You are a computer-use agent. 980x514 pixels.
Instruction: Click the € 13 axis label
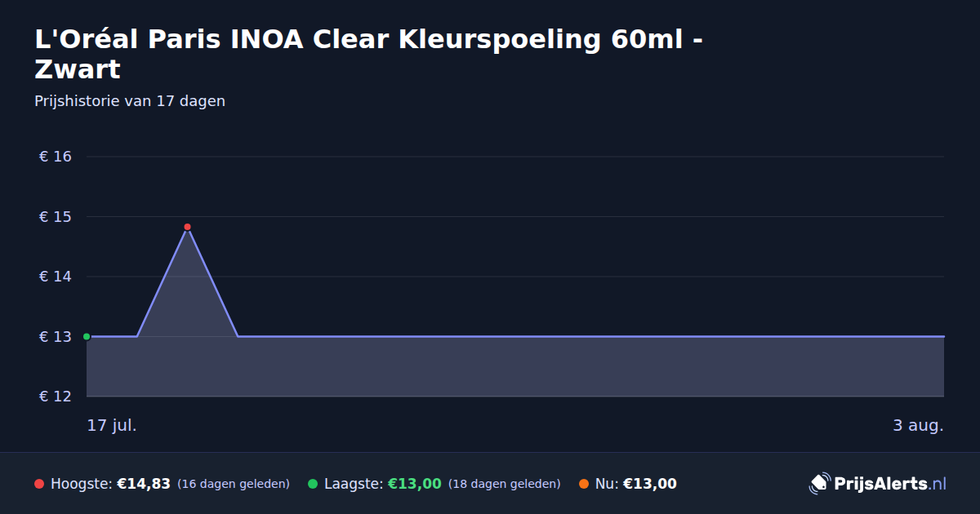[x=56, y=336]
